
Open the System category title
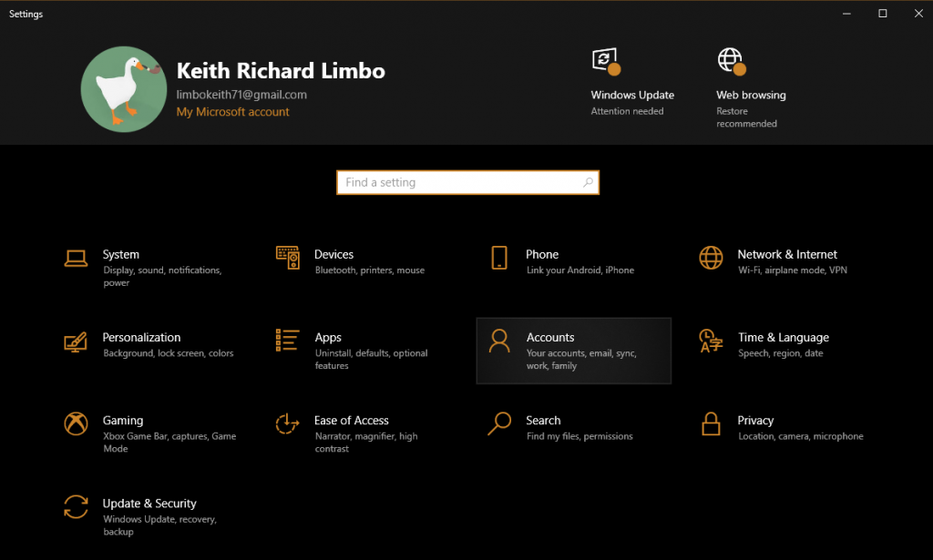(121, 254)
